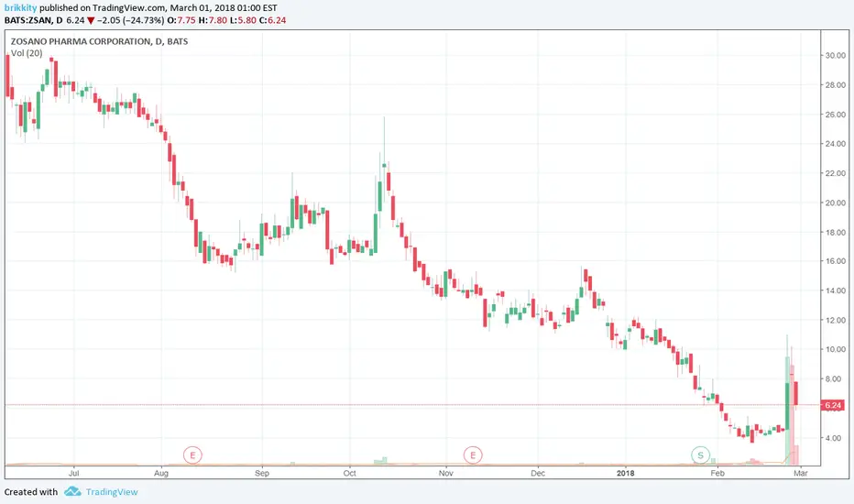Click the 20.00 price axis label

click(x=836, y=203)
